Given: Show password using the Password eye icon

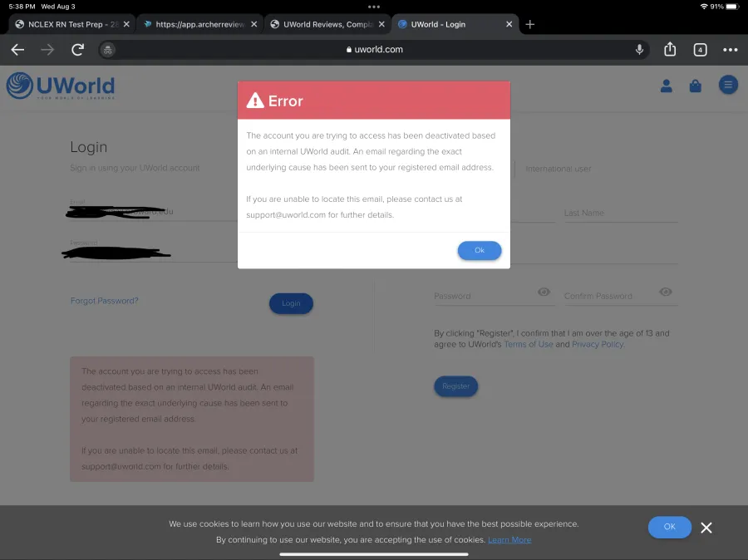Looking at the screenshot, I should click(544, 292).
